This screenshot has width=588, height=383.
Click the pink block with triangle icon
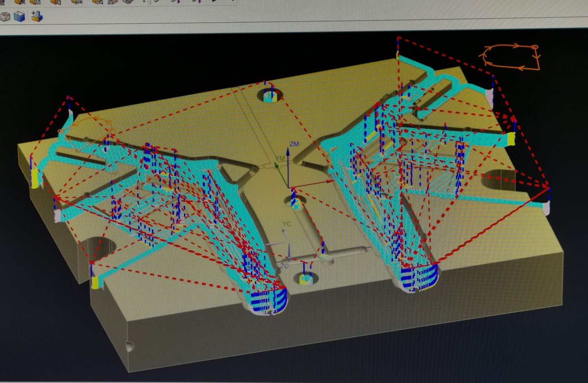point(113,2)
